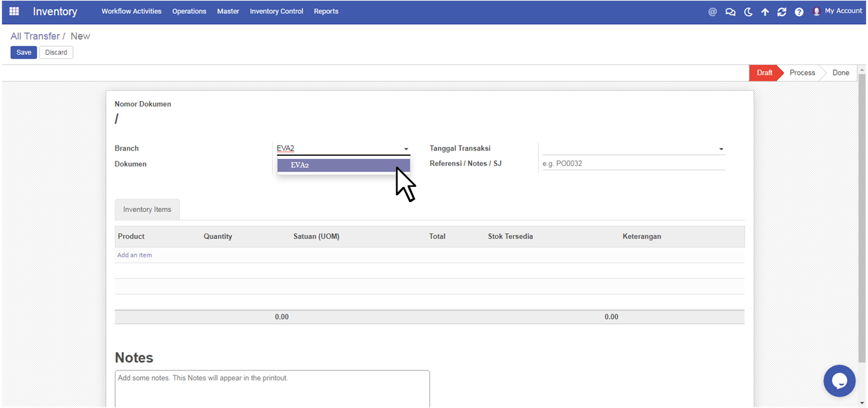868x408 pixels.
Task: Switch to the Inventory Items tab
Action: pyautogui.click(x=147, y=210)
